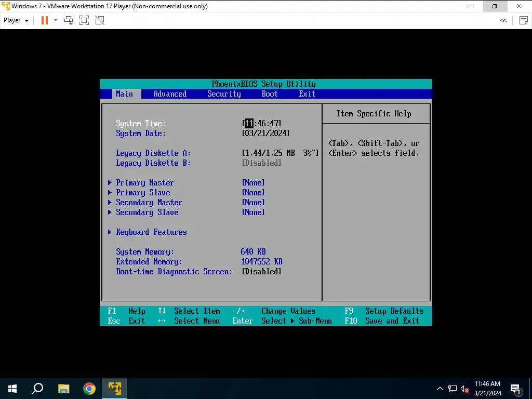Click F10 Save and Exit in footer

click(382, 321)
